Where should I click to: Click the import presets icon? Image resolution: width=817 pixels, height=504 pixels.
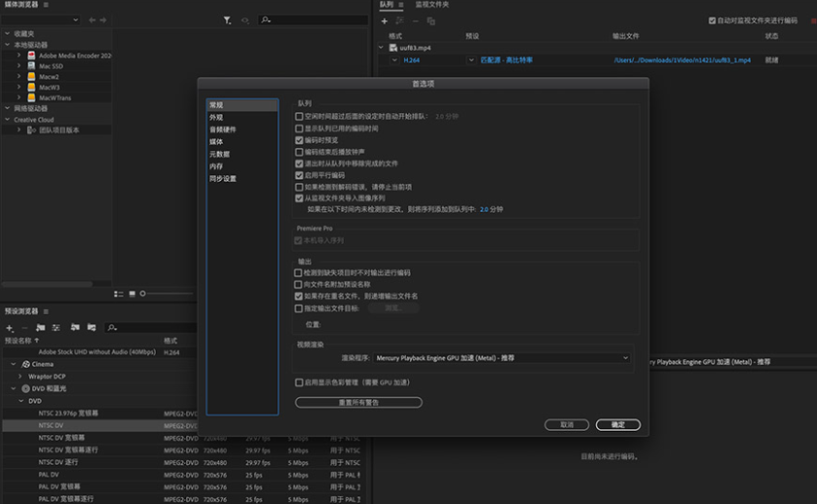tap(75, 328)
